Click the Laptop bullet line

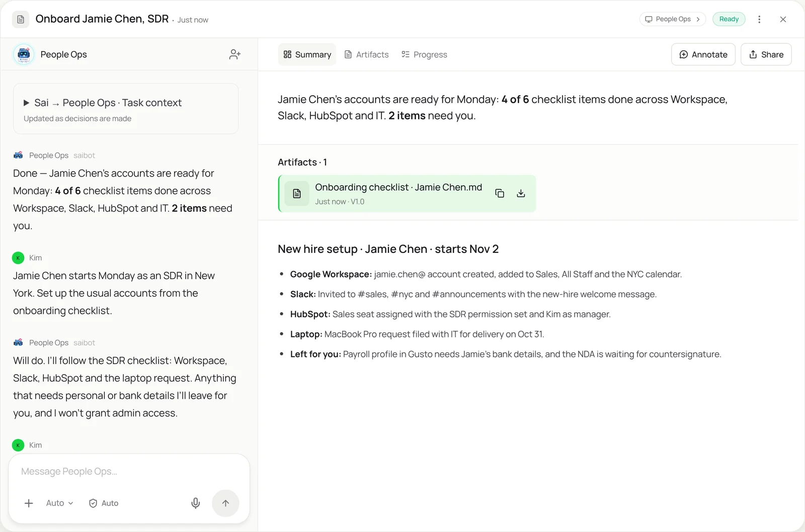click(x=417, y=334)
